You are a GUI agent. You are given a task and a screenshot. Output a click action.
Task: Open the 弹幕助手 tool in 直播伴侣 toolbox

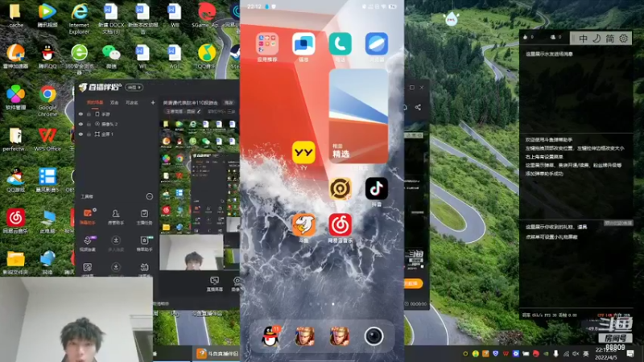click(x=88, y=216)
